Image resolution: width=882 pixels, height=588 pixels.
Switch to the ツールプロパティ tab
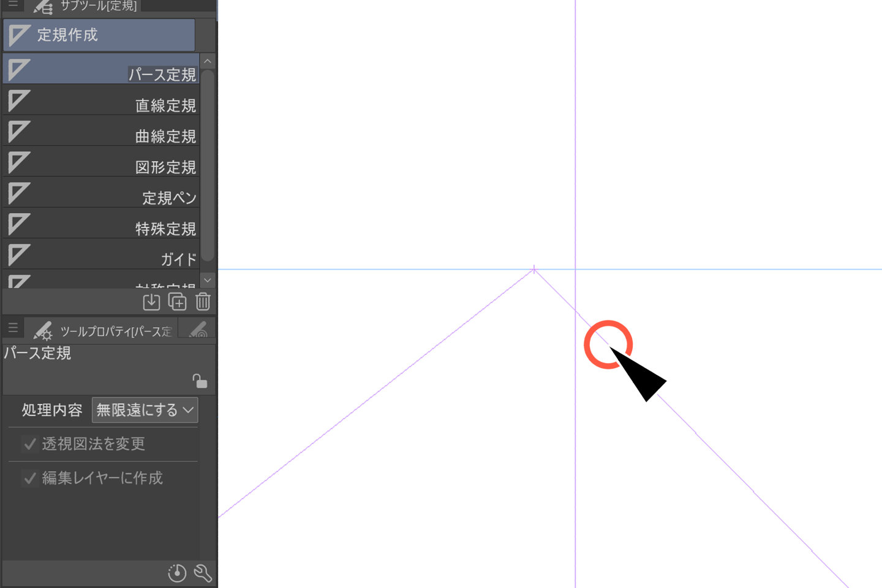point(102,330)
